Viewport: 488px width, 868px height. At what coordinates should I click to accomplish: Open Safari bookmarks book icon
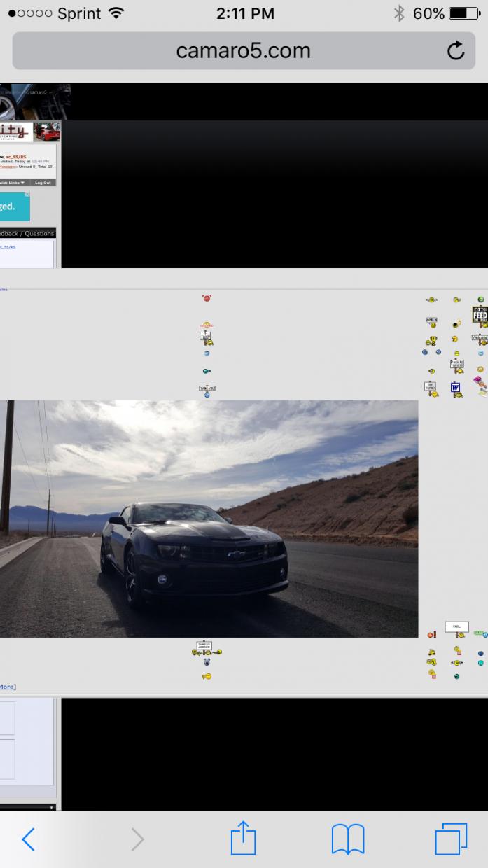348,839
